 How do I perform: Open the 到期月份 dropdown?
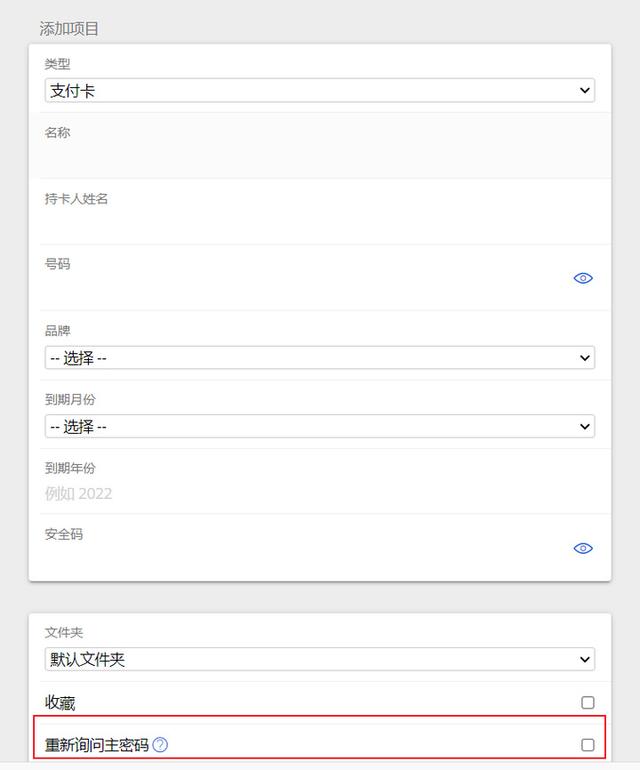coord(320,426)
